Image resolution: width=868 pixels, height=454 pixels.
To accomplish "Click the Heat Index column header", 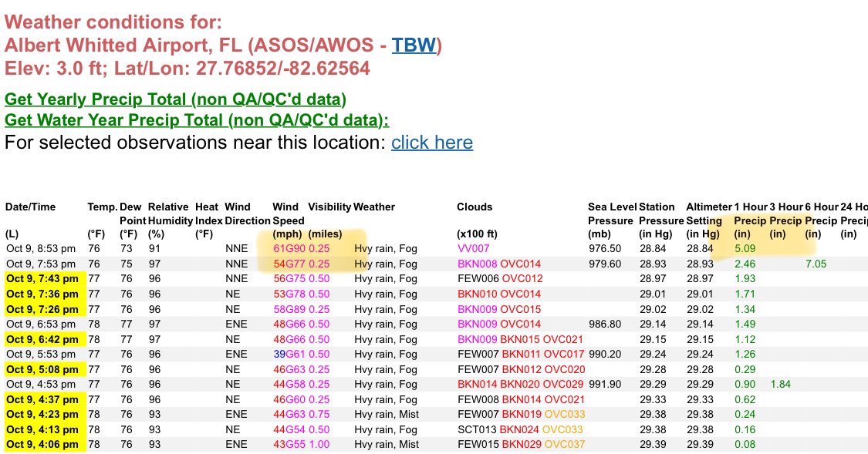I will pyautogui.click(x=207, y=214).
